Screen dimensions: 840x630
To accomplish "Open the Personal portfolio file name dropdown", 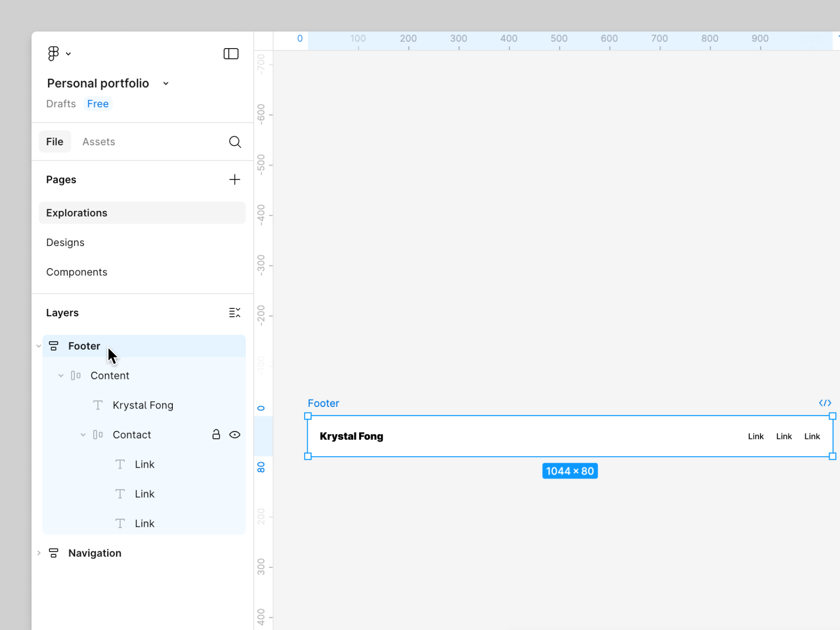I will (166, 84).
